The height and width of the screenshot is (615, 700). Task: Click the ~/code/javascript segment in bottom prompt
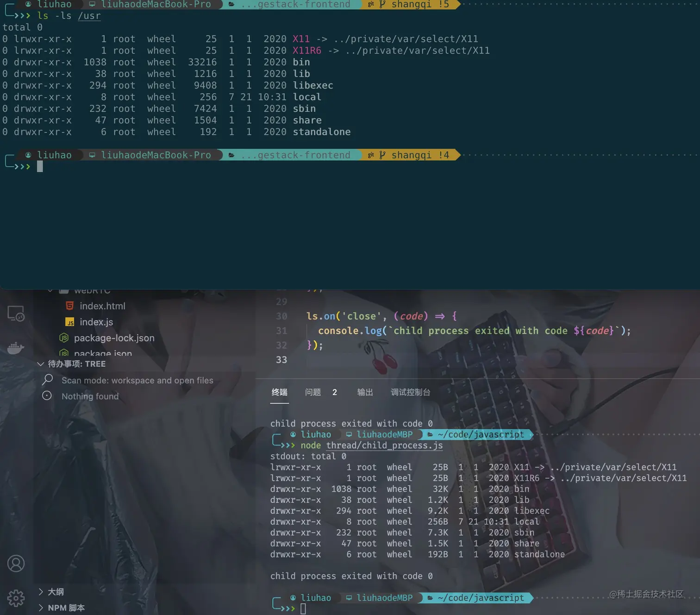477,598
